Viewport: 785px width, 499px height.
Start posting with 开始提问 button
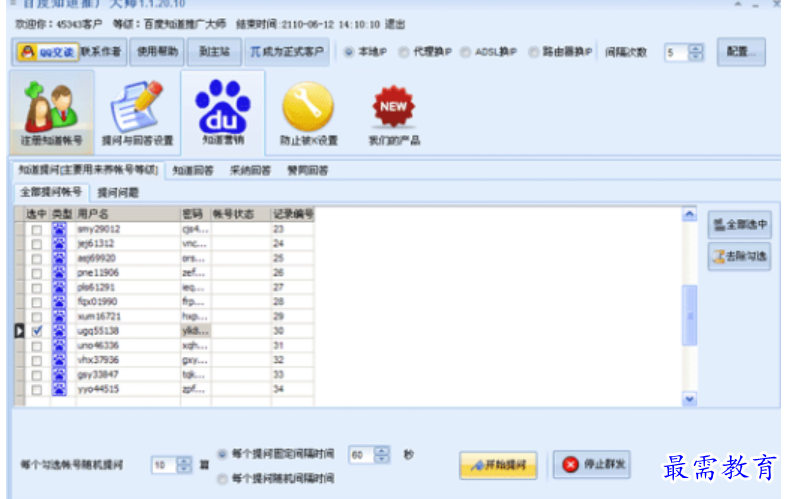coord(498,465)
